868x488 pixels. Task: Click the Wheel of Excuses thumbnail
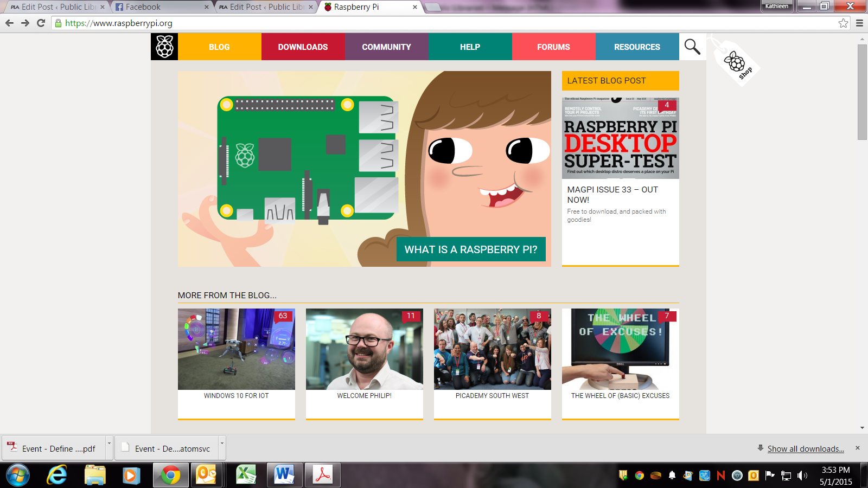pos(621,349)
